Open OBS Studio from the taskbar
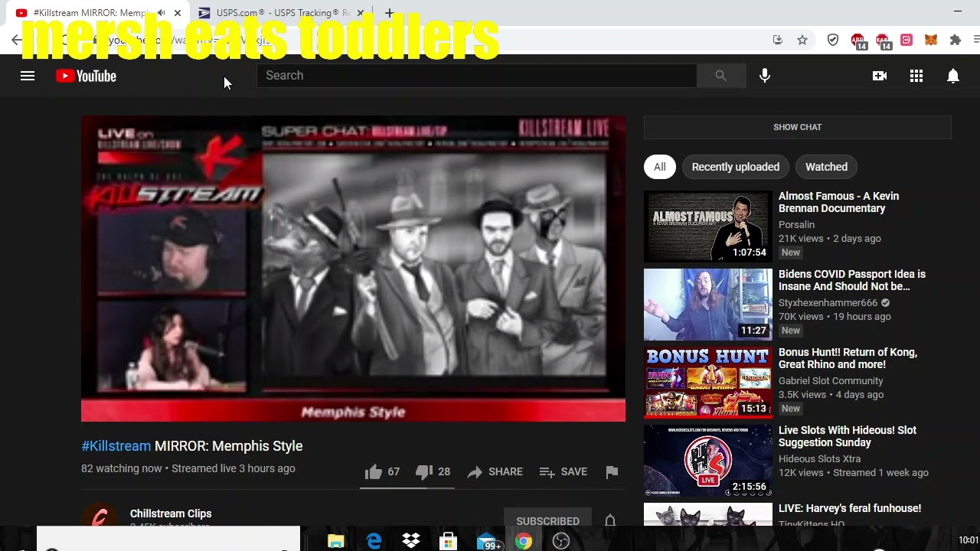Image resolution: width=980 pixels, height=551 pixels. [561, 542]
